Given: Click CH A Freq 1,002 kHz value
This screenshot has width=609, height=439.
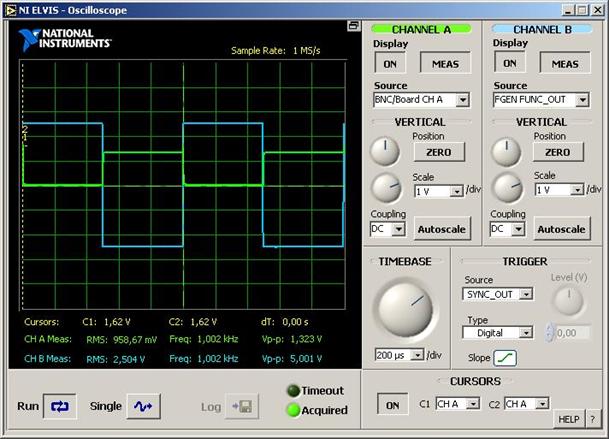Looking at the screenshot, I should coord(218,339).
